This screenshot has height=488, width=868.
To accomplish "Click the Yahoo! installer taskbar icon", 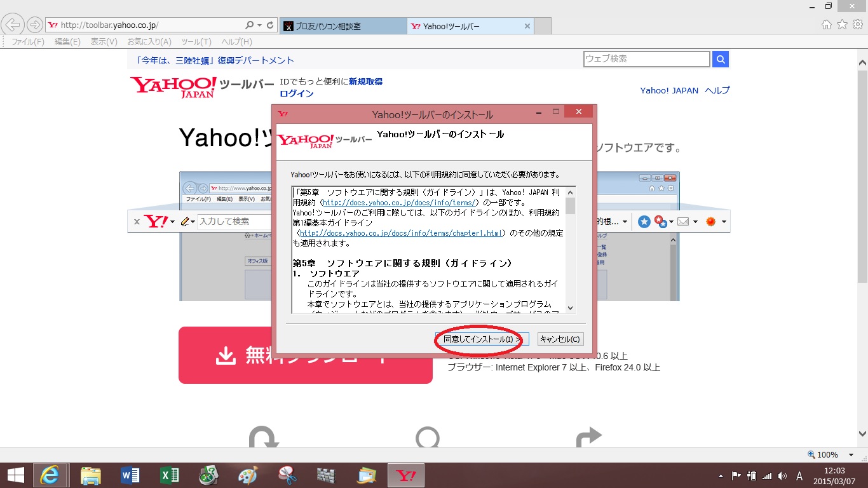I will [406, 475].
